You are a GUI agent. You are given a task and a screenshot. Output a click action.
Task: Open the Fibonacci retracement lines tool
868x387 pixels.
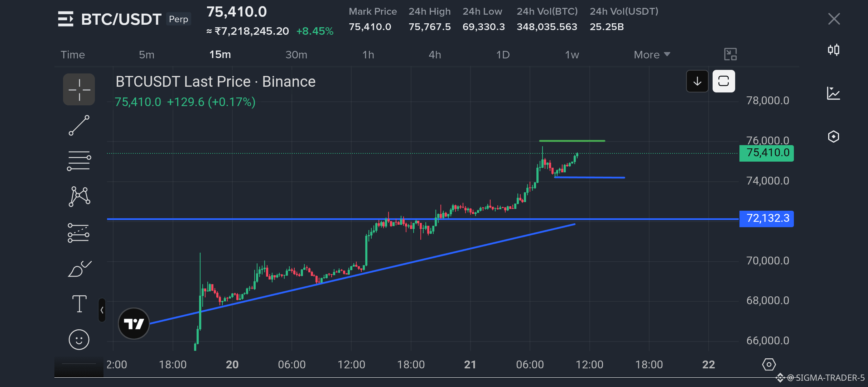[79, 161]
